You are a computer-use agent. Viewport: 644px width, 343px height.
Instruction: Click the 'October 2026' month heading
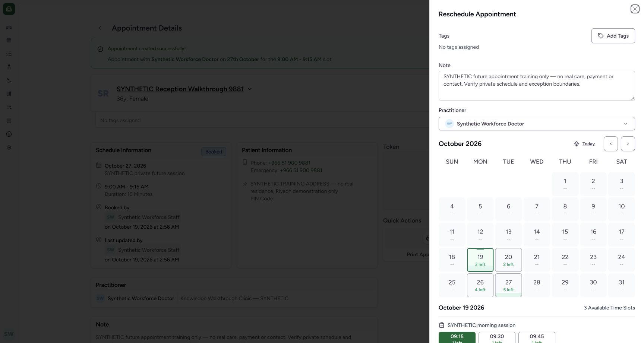460,144
